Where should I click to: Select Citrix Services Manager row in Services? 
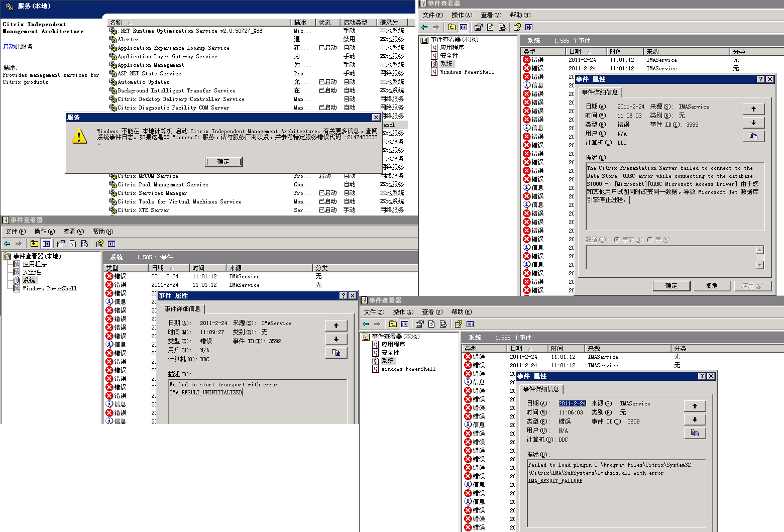click(257, 193)
